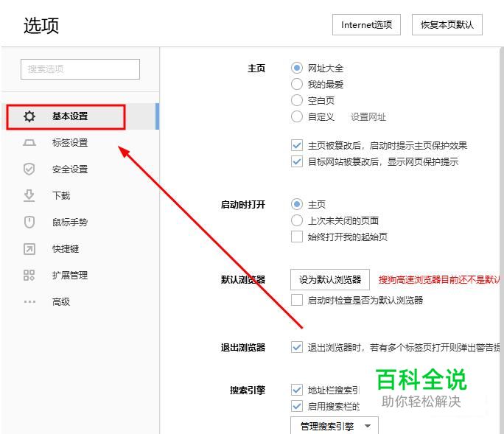Screen dimensions: 504x434
Task: Open 扩展管理 page
Action: [80, 275]
